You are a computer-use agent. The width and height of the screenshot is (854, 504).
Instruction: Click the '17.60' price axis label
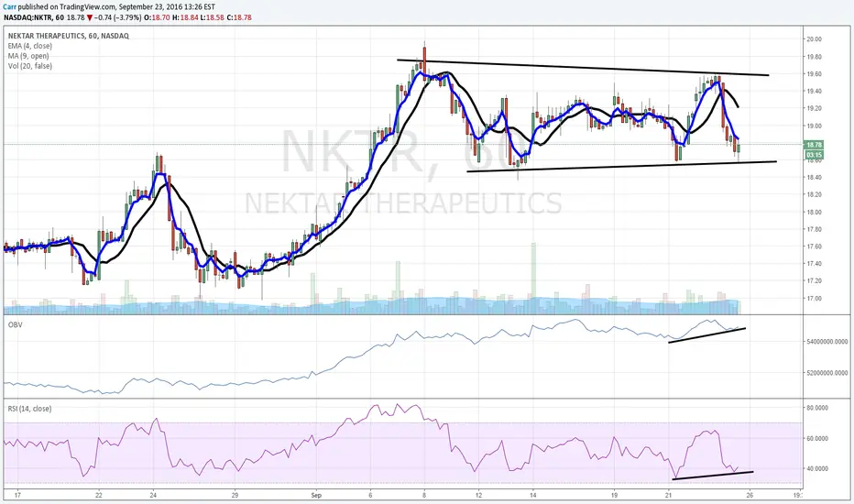tap(815, 247)
